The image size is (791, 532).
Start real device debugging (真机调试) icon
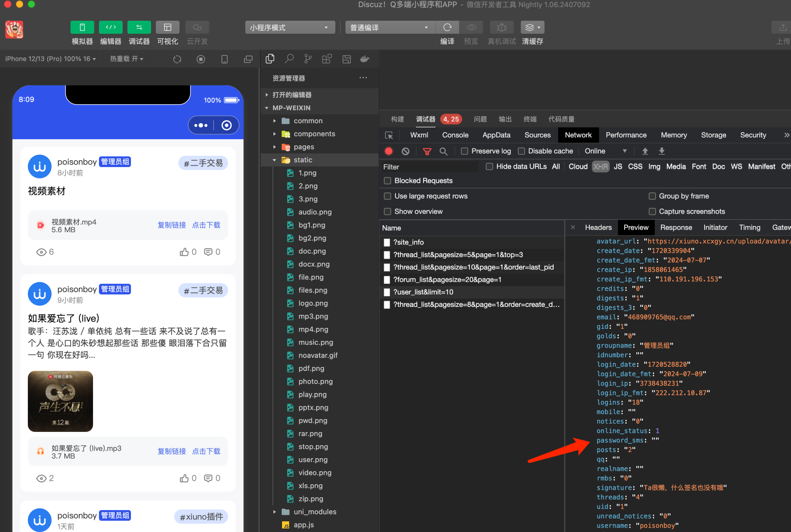[502, 27]
